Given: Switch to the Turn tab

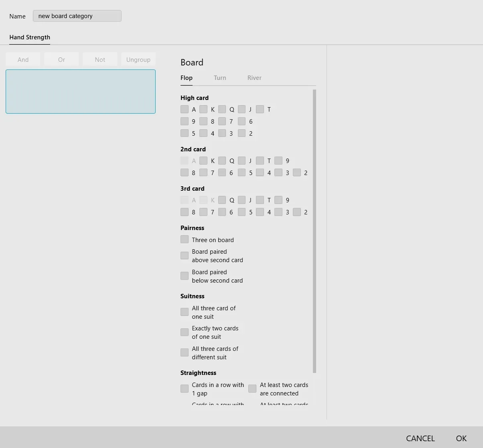Looking at the screenshot, I should (x=220, y=78).
